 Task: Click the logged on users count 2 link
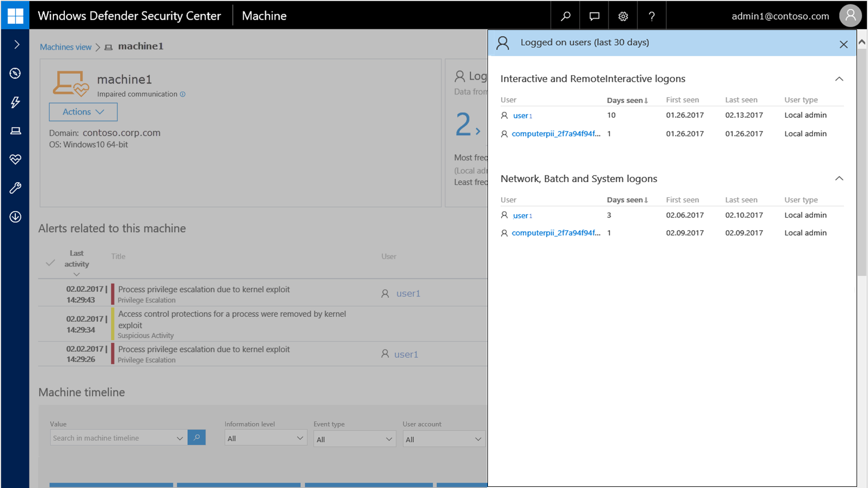468,124
